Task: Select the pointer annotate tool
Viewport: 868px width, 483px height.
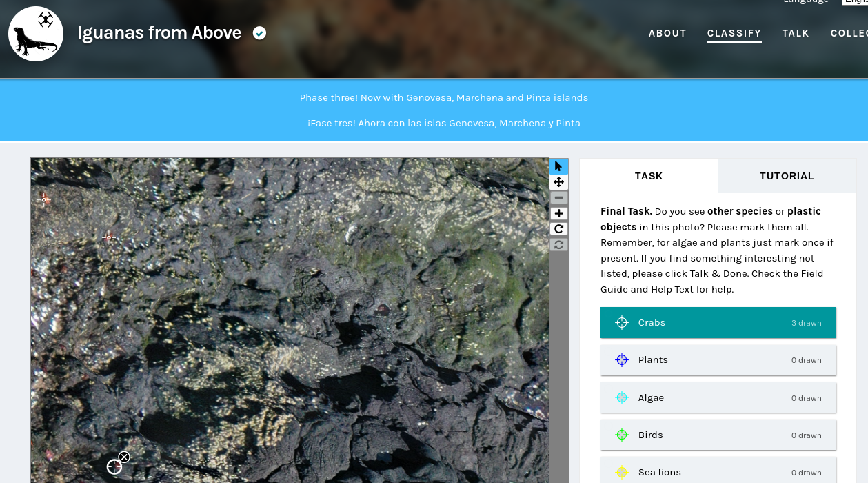Action: (558, 166)
